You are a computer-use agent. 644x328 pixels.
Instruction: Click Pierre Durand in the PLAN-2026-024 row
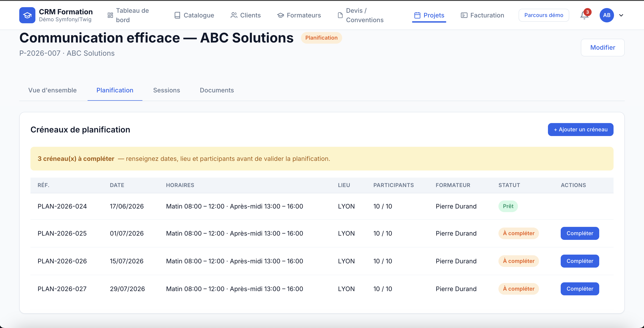(x=456, y=206)
